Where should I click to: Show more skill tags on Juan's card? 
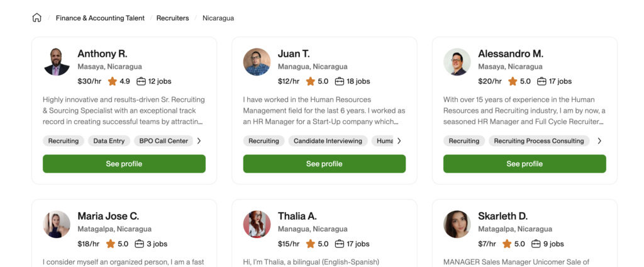tap(399, 141)
